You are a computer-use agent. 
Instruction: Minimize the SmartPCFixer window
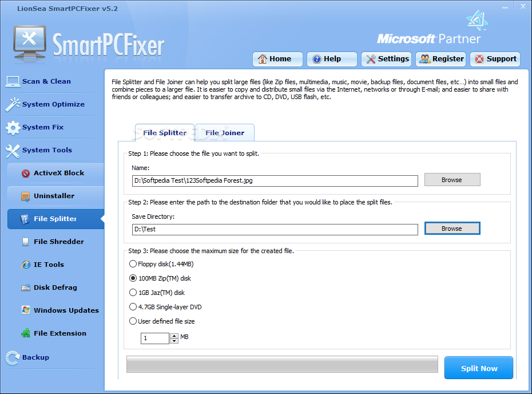[x=505, y=7]
